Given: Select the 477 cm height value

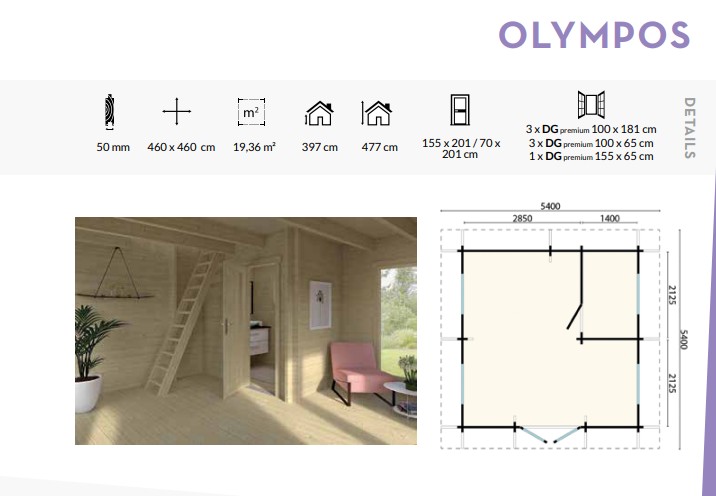Looking at the screenshot, I should pyautogui.click(x=379, y=147).
